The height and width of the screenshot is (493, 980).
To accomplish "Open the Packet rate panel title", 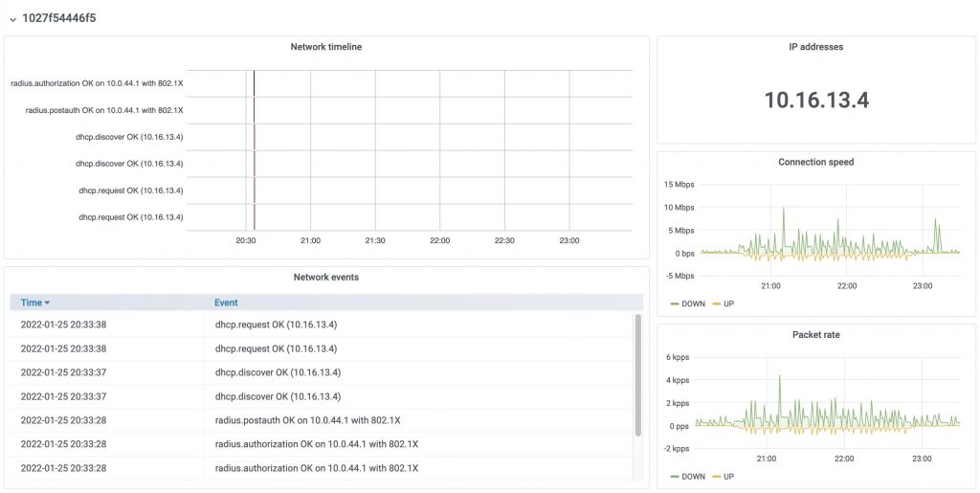I will [x=815, y=334].
